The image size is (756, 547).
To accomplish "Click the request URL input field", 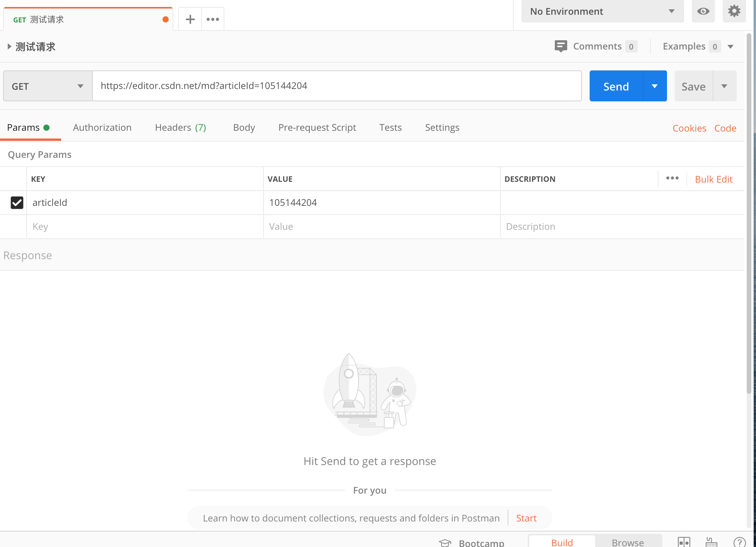I will 337,86.
